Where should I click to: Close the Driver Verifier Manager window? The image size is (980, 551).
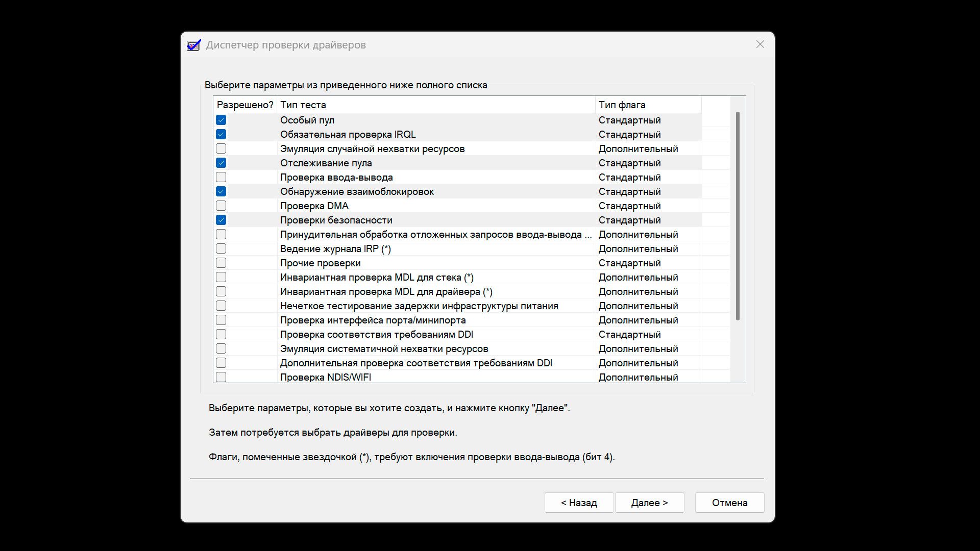(760, 44)
